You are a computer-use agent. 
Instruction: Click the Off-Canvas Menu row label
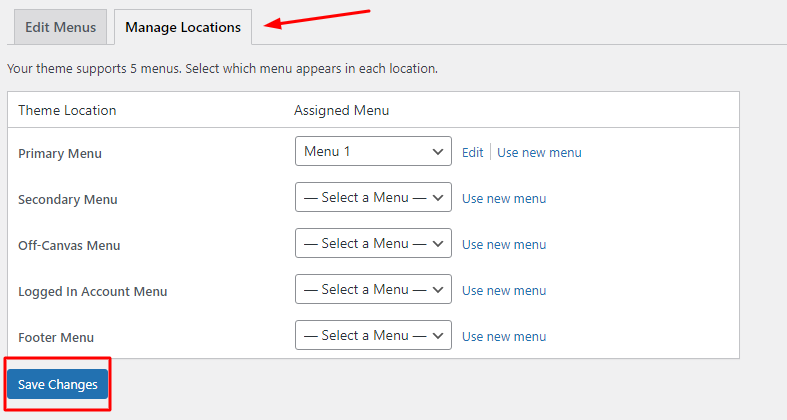69,246
